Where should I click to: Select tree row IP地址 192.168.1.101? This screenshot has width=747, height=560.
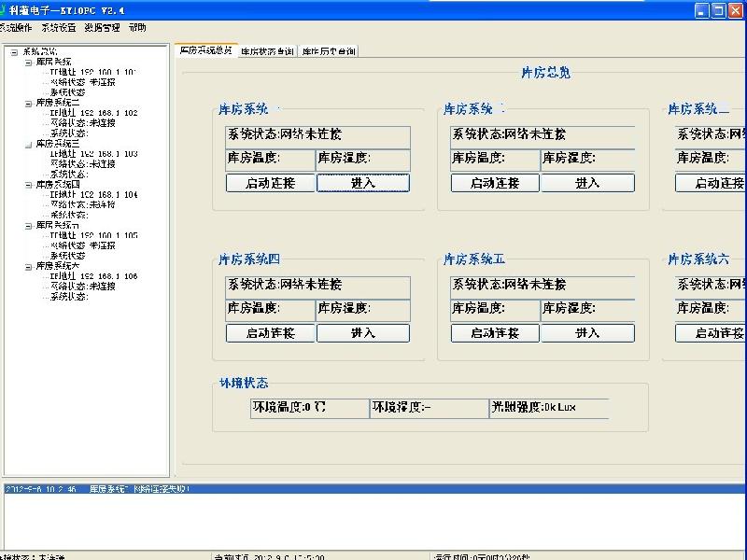[x=93, y=72]
